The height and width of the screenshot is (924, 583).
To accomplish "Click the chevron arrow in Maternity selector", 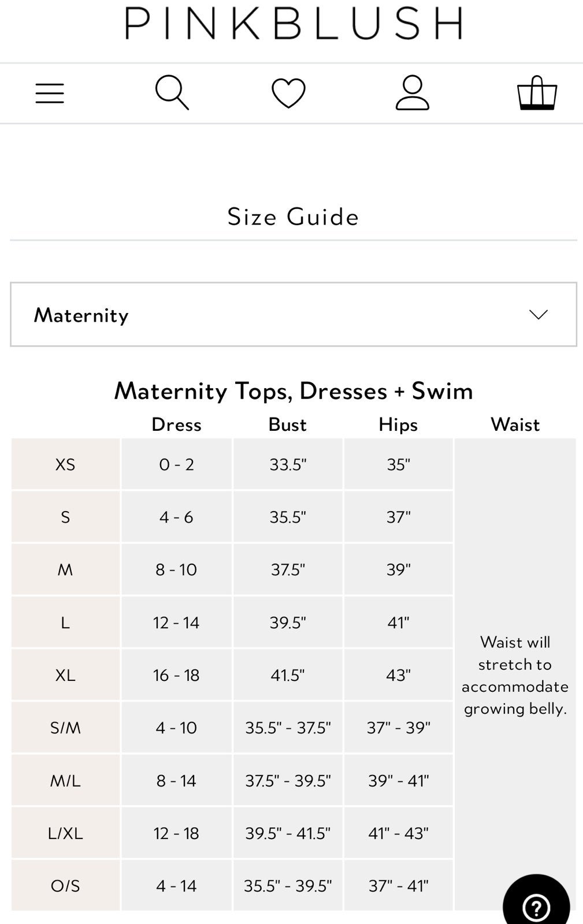I will pos(538,315).
